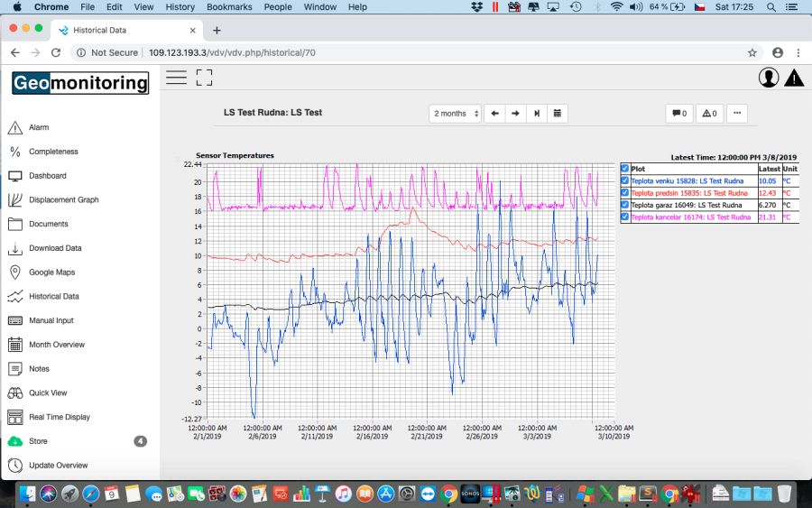This screenshot has height=508, width=812.
Task: Open the Apple menu
Action: 18,6
